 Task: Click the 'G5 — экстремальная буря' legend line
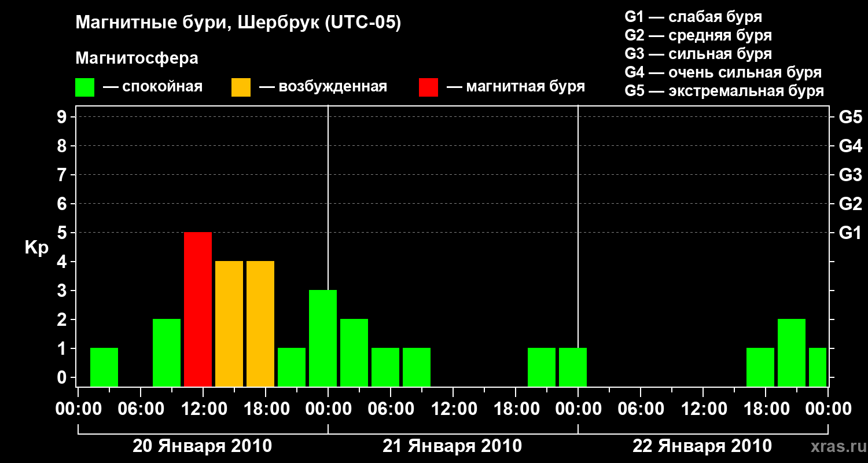724,91
